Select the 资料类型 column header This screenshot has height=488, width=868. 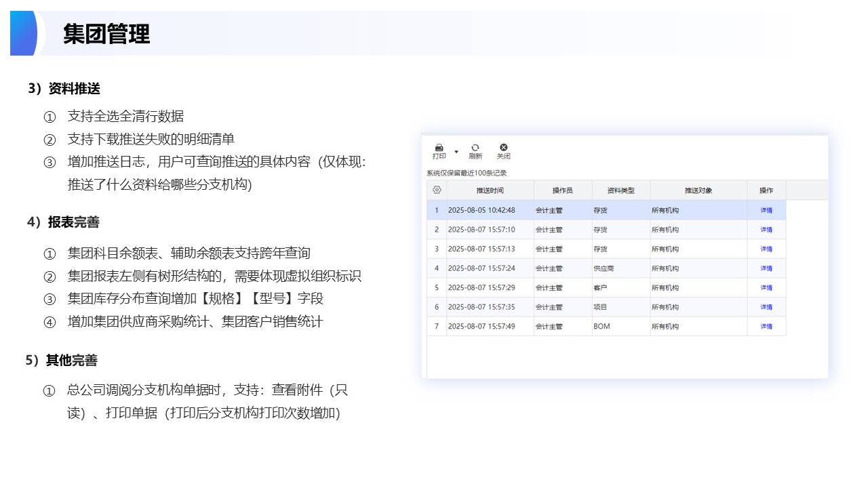620,190
